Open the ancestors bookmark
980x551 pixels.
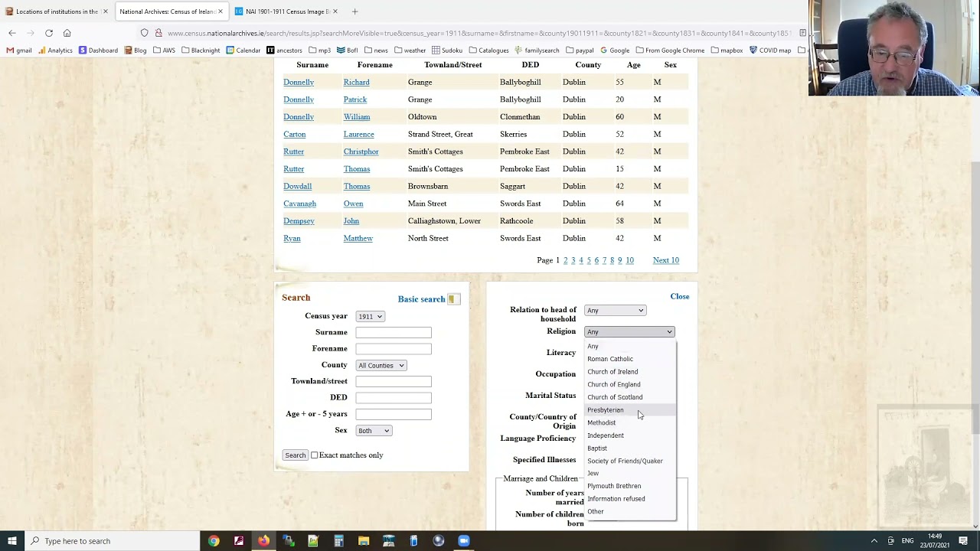coord(284,51)
